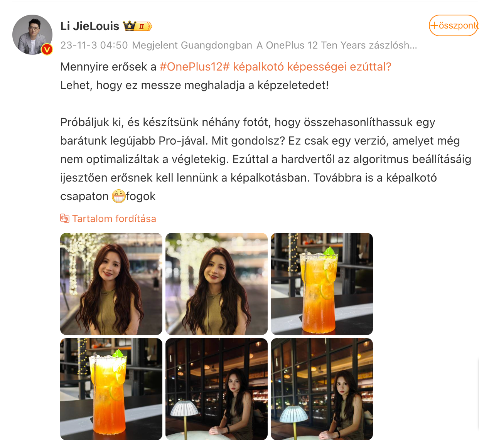Click the grinning emoji in the post
Viewport: 479px width, 448px height.
click(118, 196)
